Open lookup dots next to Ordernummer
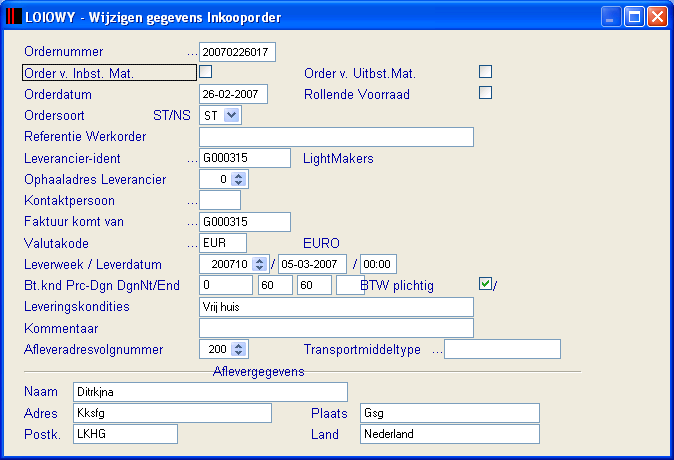674x460 pixels. coord(192,55)
